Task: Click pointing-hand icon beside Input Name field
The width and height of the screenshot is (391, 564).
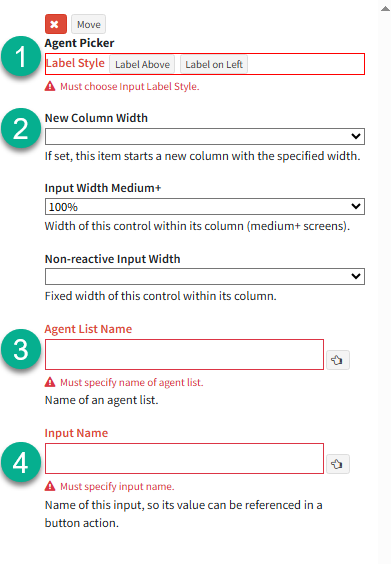Action: point(337,464)
